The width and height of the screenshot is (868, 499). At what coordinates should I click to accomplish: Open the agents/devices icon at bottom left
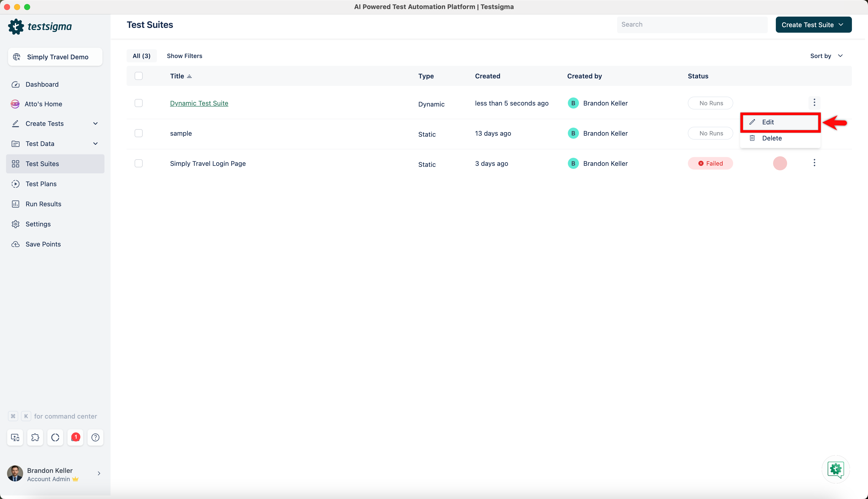(15, 437)
